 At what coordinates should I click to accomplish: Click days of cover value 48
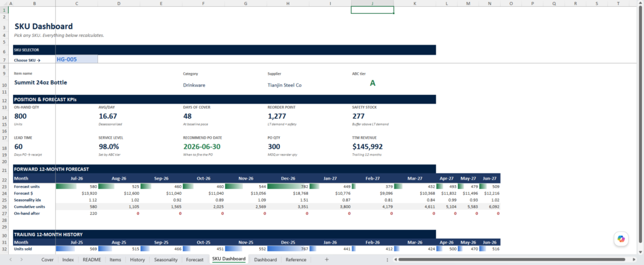coord(187,116)
